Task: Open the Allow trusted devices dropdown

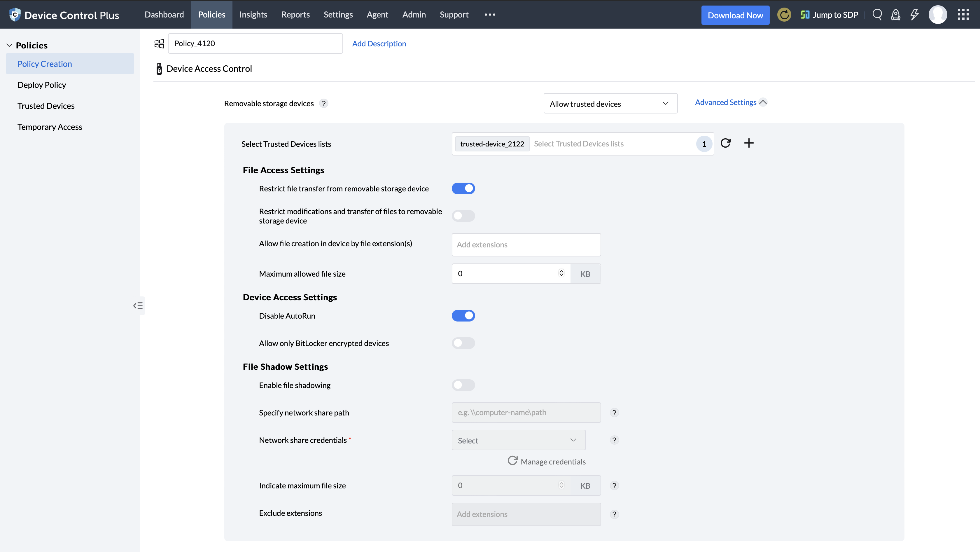Action: point(610,104)
